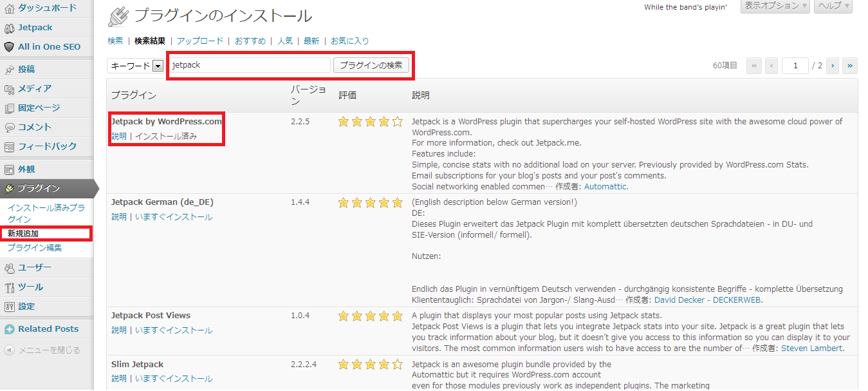Click the Jetpack Post Views plugin name
This screenshot has height=391, width=868.
tap(151, 316)
